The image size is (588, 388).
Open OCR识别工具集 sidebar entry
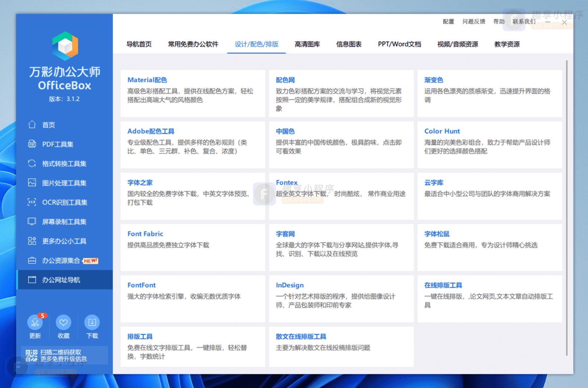tap(65, 202)
